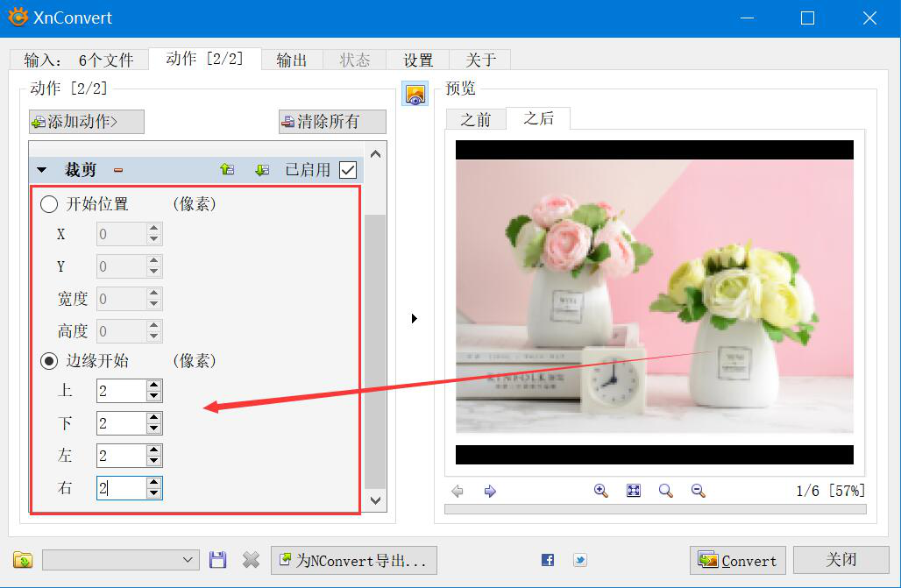Go to previous preview image arrow
The width and height of the screenshot is (901, 588).
coord(458,491)
